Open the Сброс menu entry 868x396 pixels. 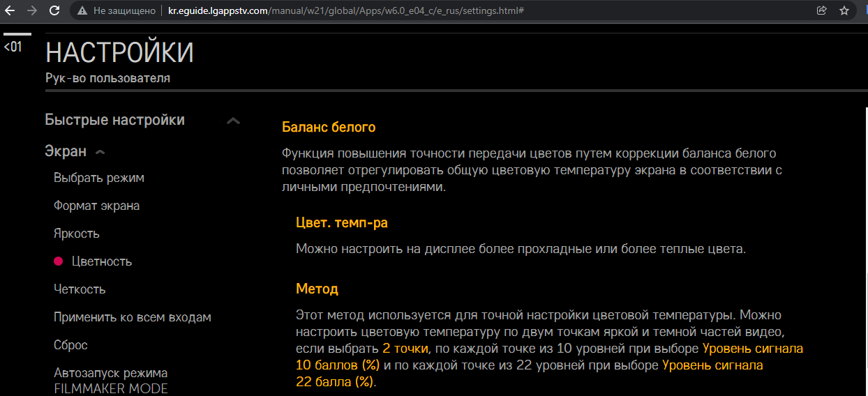70,345
